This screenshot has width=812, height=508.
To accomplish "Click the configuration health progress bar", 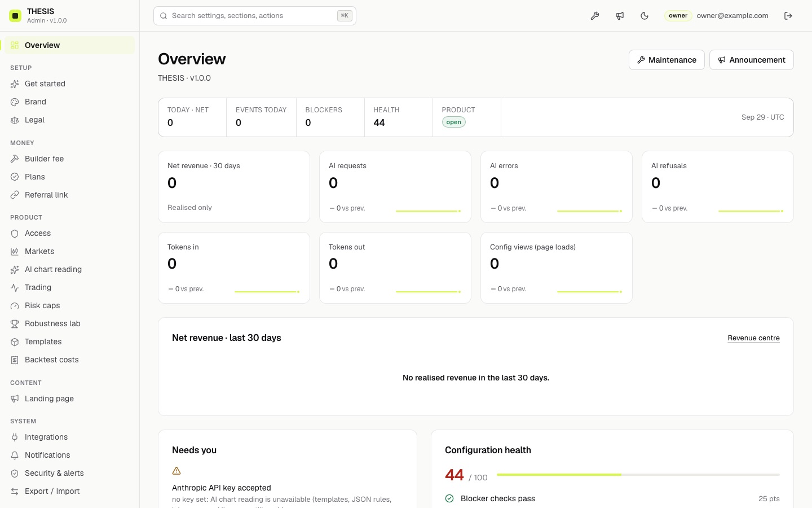I will point(638,475).
